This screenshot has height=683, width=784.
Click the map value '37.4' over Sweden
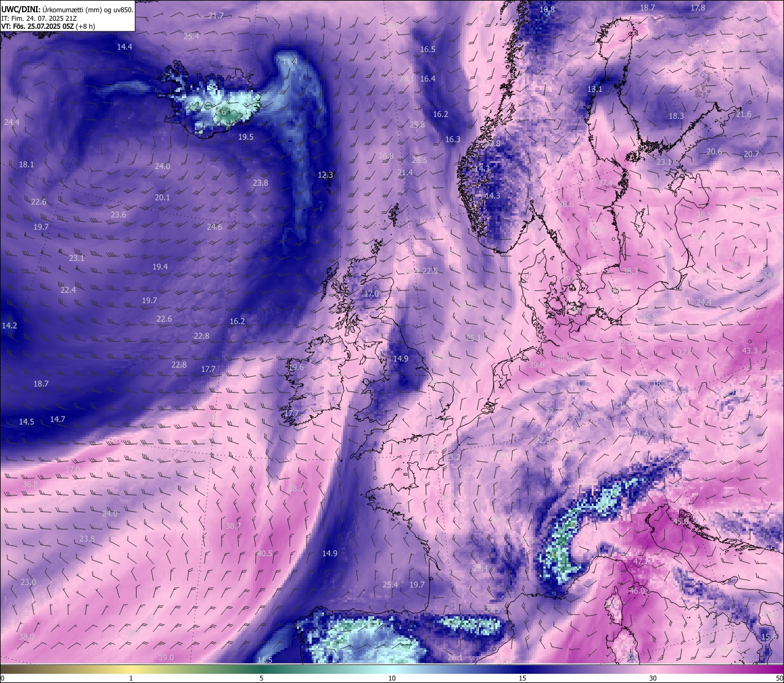606,184
